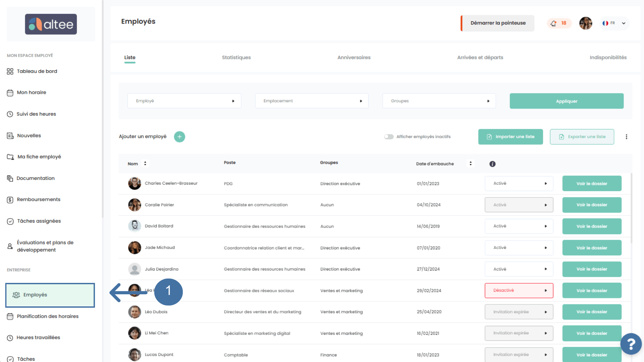The image size is (644, 362).
Task: Click the info icon in table header
Action: pos(492,164)
